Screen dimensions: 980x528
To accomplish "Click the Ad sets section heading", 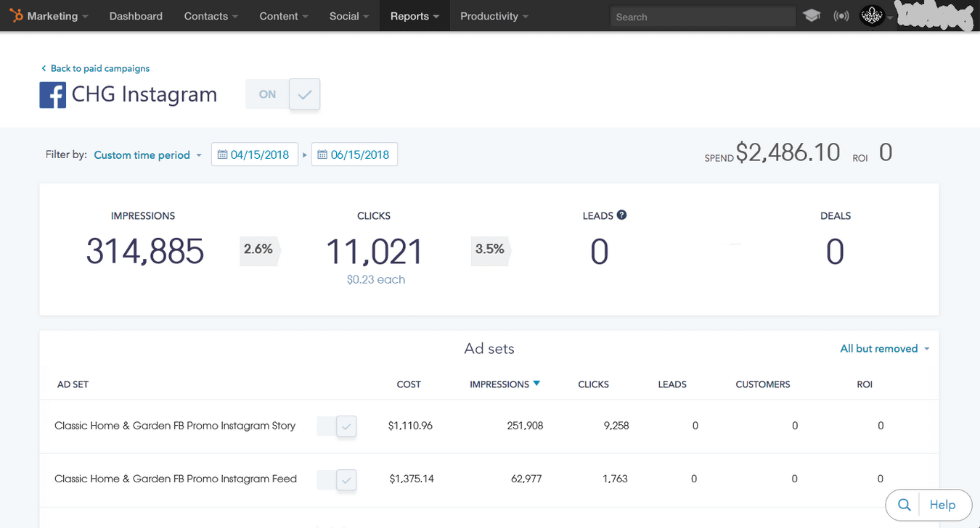I will 489,349.
